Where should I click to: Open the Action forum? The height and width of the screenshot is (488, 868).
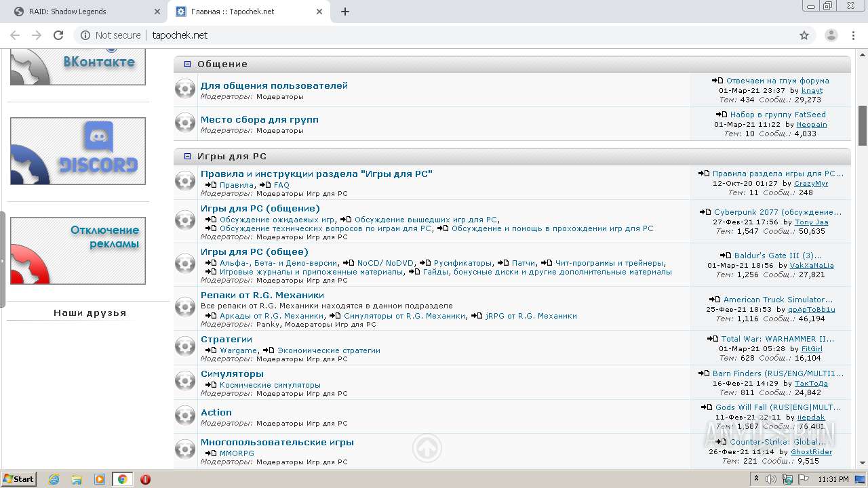(x=216, y=413)
